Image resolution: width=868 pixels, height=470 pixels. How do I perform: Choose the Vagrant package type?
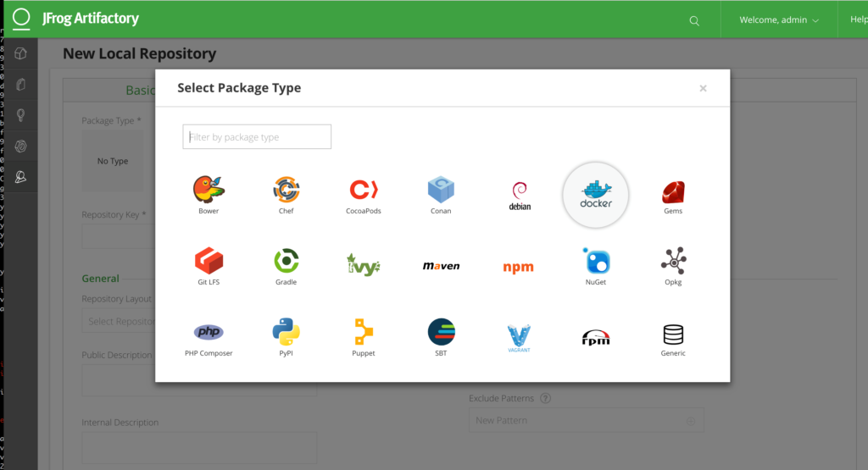519,337
